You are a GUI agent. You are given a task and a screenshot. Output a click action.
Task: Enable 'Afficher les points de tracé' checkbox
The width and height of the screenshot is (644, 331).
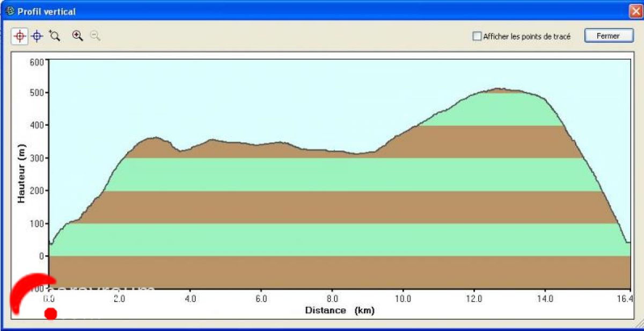[477, 37]
